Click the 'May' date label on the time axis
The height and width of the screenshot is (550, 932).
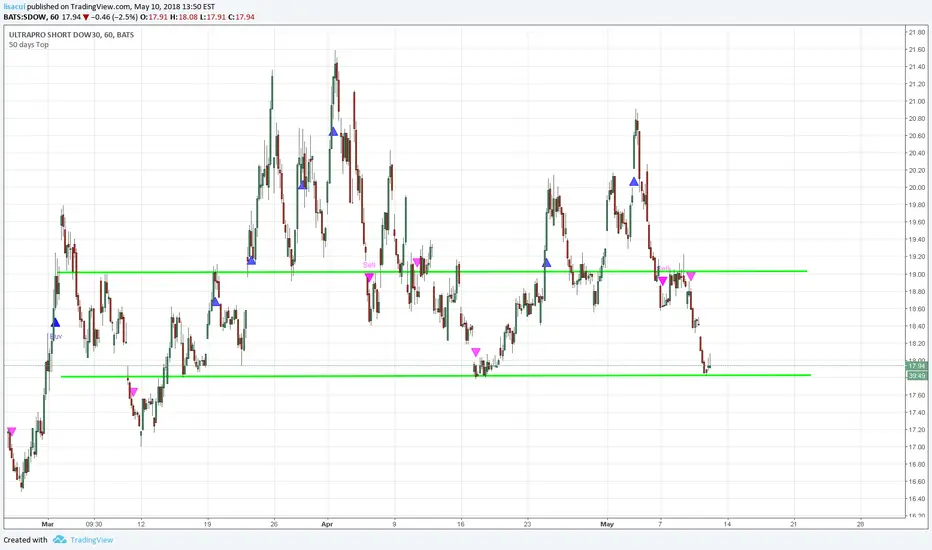coord(607,524)
